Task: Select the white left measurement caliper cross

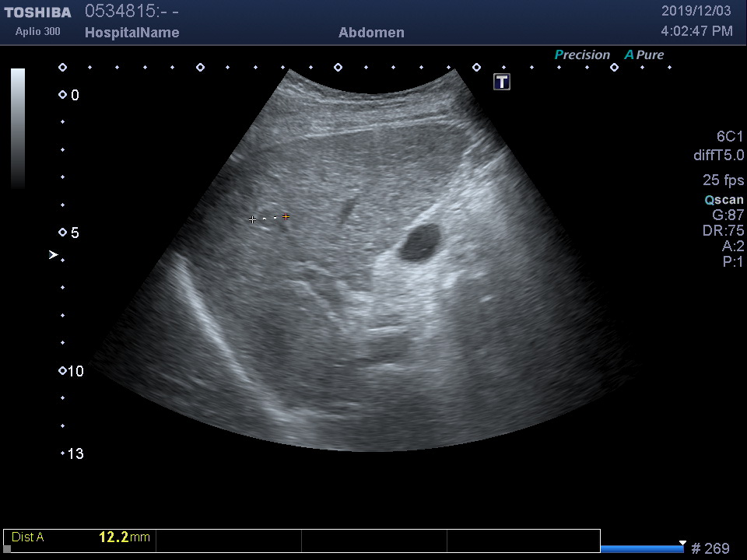Action: pos(252,220)
